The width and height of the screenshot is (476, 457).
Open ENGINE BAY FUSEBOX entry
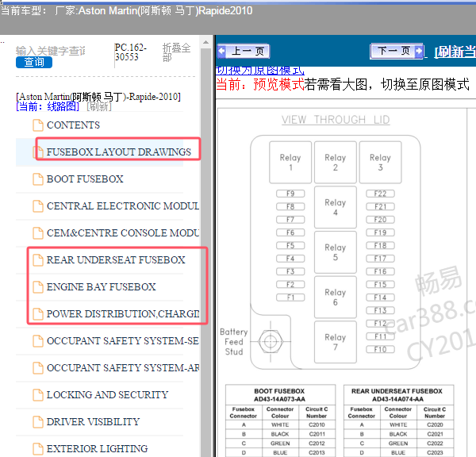click(x=101, y=287)
